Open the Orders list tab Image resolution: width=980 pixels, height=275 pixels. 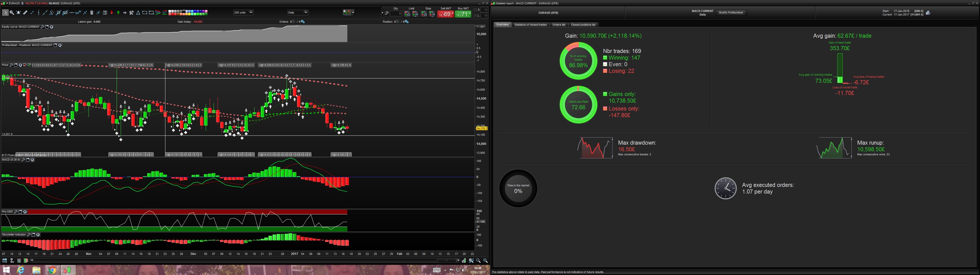(558, 25)
